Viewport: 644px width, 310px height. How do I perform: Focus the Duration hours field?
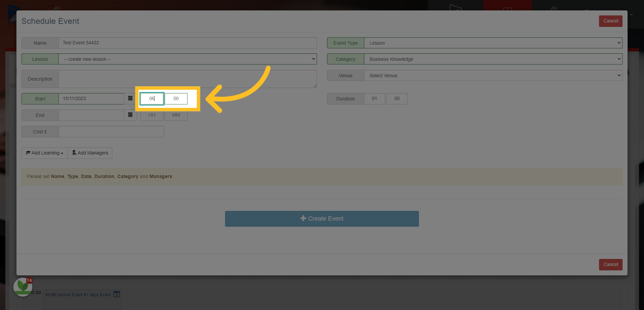click(374, 99)
